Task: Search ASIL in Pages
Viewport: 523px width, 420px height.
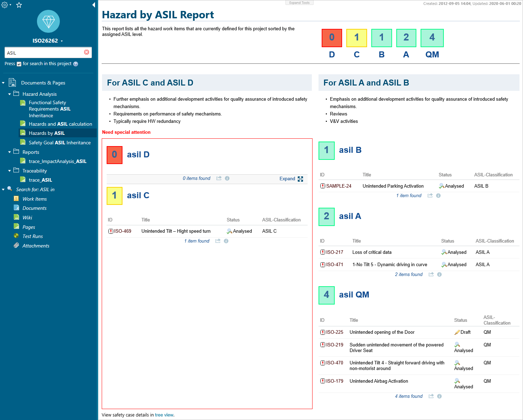Action: 29,227
